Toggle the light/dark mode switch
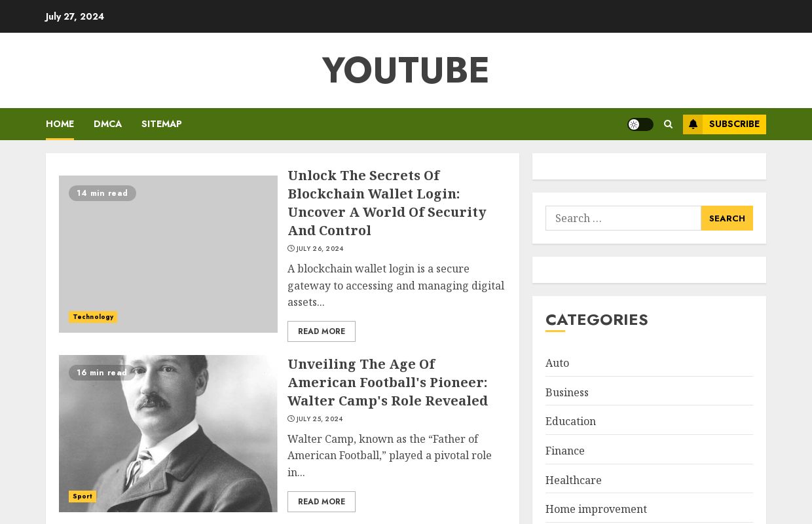Image resolution: width=812 pixels, height=524 pixels. point(640,124)
